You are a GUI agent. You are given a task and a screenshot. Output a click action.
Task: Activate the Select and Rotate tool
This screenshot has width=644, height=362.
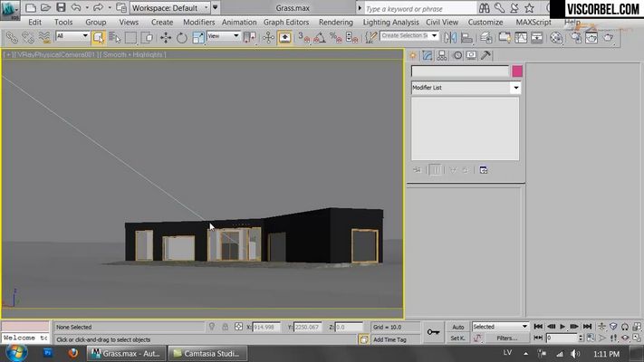[x=181, y=37]
